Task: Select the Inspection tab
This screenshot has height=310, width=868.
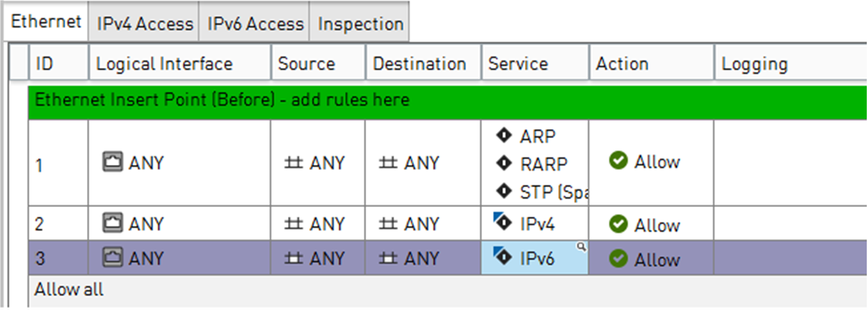Action: (x=360, y=24)
